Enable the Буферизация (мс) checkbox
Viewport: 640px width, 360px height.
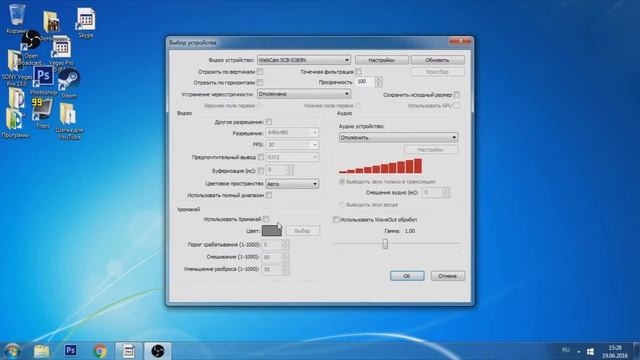261,171
